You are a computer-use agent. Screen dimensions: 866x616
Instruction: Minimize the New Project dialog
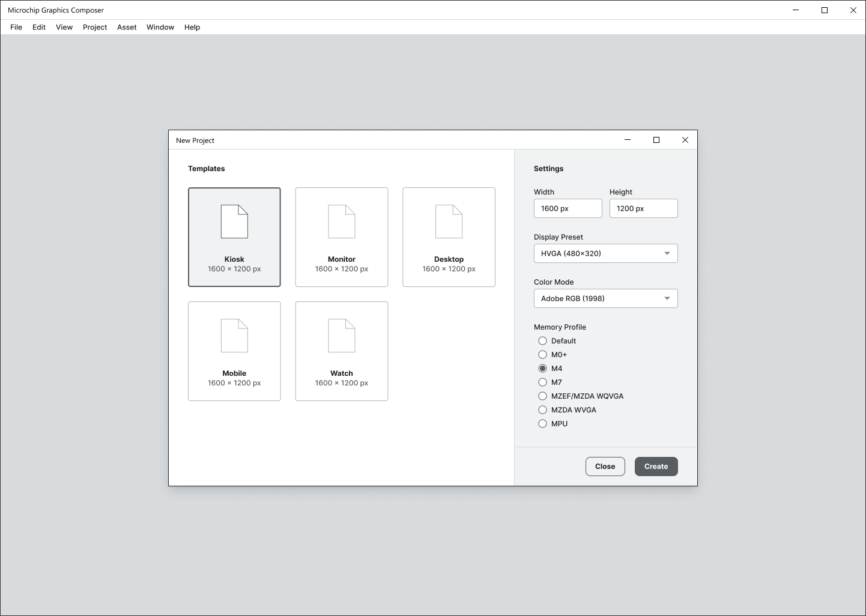[628, 140]
